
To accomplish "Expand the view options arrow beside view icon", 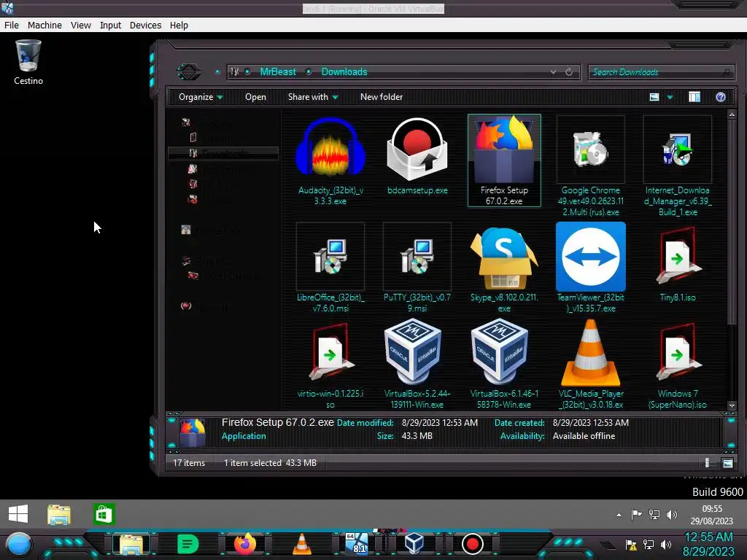I will click(x=670, y=97).
